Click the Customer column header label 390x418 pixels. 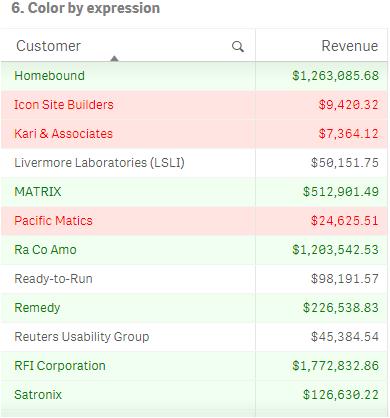point(48,46)
